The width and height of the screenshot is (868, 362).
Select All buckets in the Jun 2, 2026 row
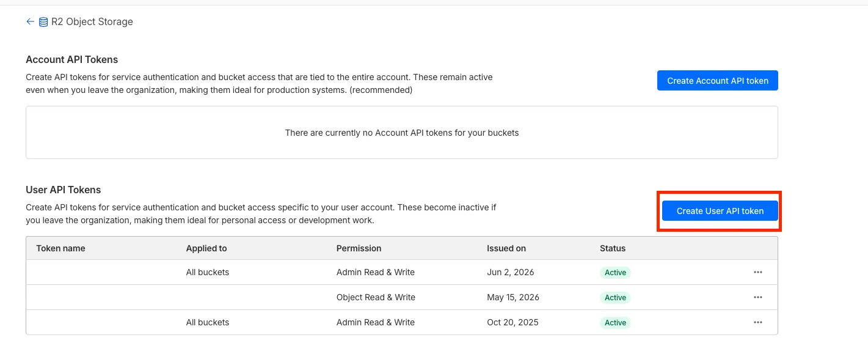click(208, 272)
